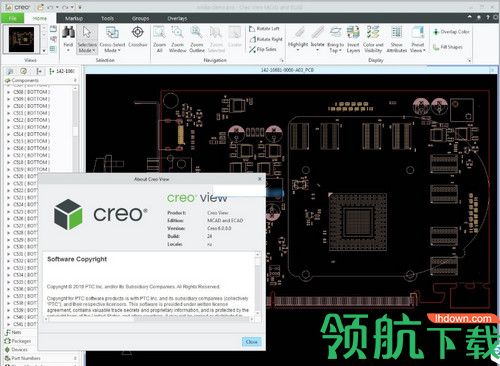Click the help question-mark icon in the ribbon bar
The width and height of the screenshot is (500, 366).
(x=488, y=17)
